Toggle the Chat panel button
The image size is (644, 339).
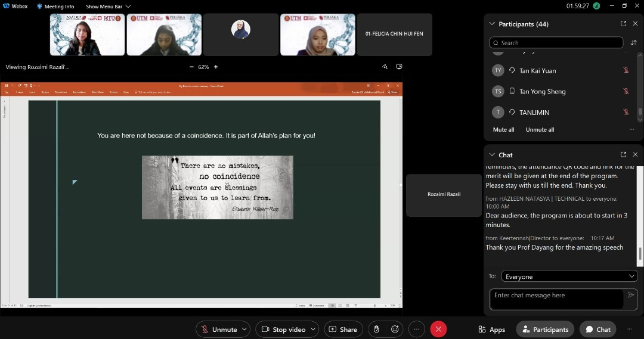pos(598,329)
